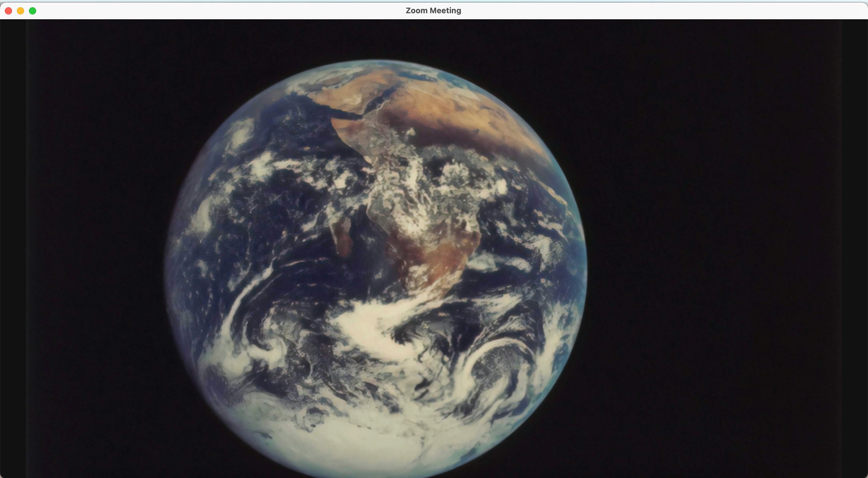Screen dimensions: 868x478
Task: Close the Zoom Meeting window
Action: [8, 11]
